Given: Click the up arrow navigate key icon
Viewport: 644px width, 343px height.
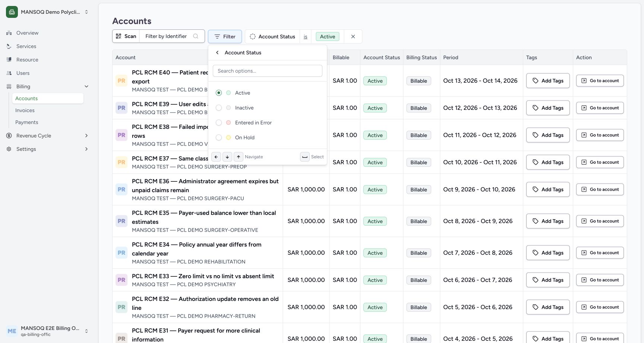Looking at the screenshot, I should tap(239, 157).
